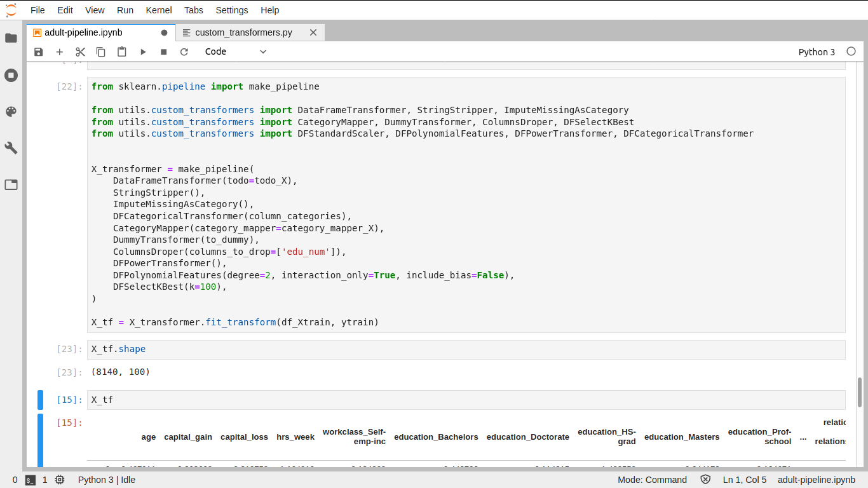Open the terminal status icon in status bar
The height and width of the screenshot is (488, 868).
point(30,480)
